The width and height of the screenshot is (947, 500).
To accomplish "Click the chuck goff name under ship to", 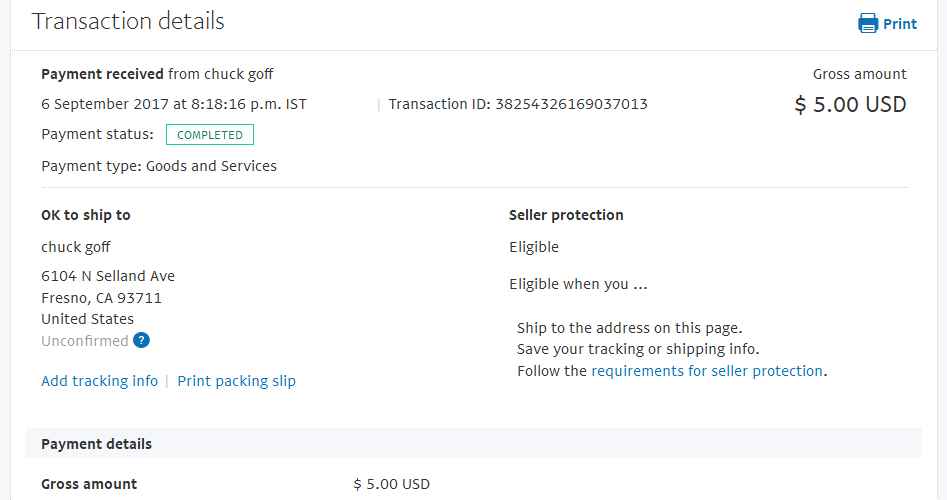I will pos(75,247).
